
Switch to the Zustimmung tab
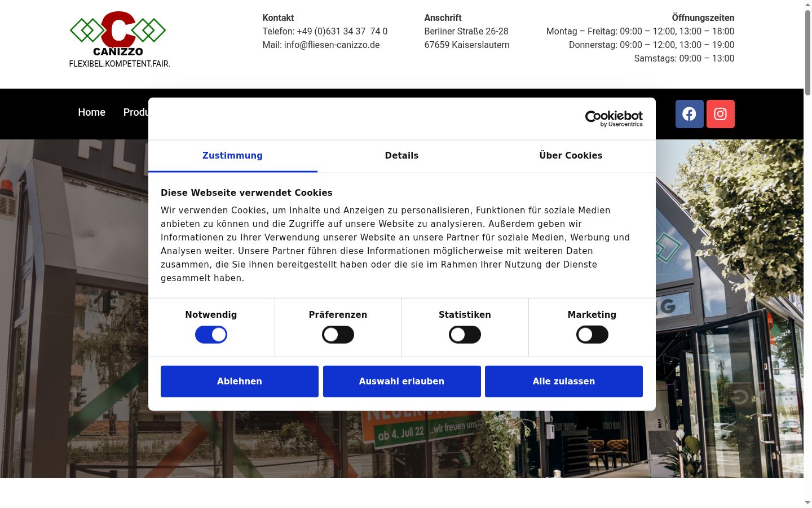tap(232, 156)
